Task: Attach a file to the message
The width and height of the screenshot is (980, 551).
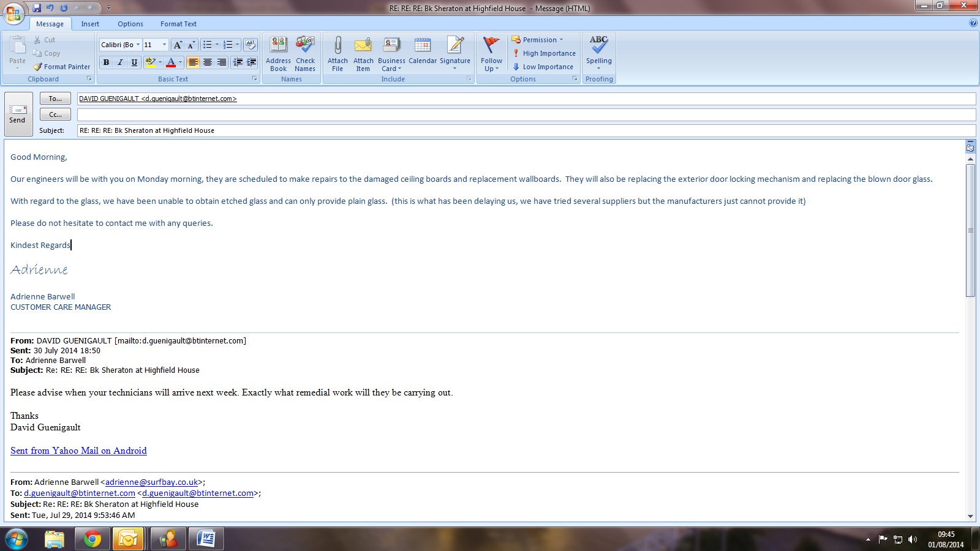Action: point(337,54)
